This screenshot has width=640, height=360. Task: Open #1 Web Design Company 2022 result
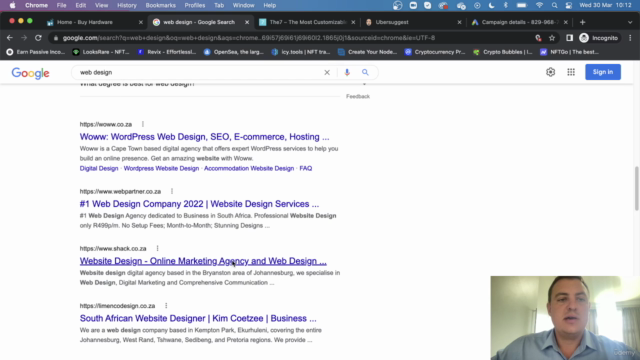199,204
